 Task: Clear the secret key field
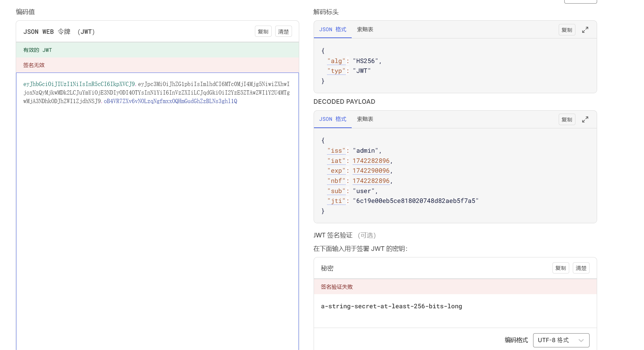[581, 268]
